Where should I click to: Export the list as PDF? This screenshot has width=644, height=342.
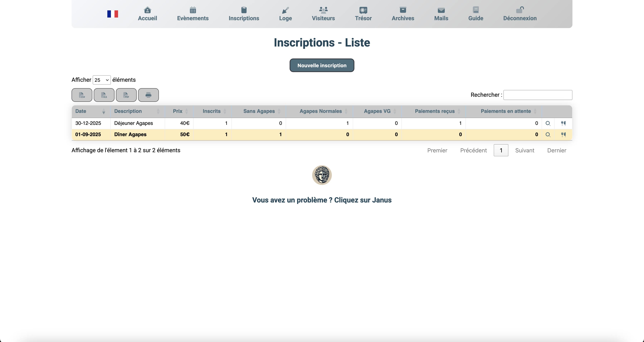click(126, 95)
